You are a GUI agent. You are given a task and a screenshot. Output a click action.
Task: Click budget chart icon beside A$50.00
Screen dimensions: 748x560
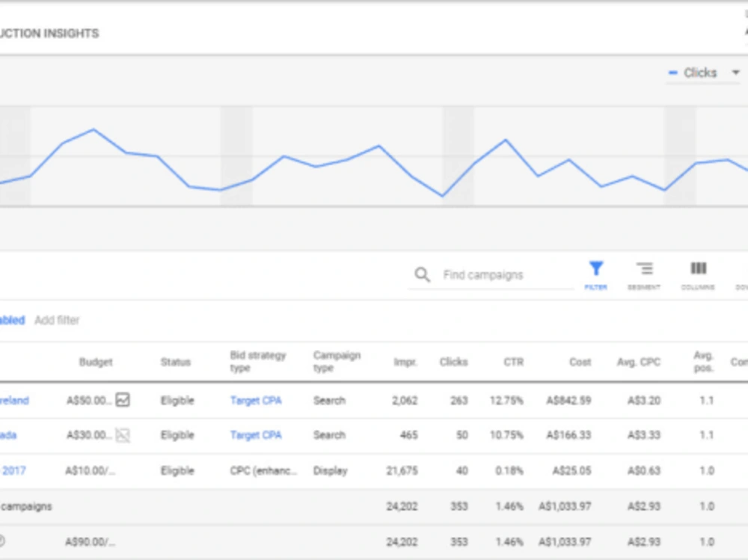tap(123, 400)
